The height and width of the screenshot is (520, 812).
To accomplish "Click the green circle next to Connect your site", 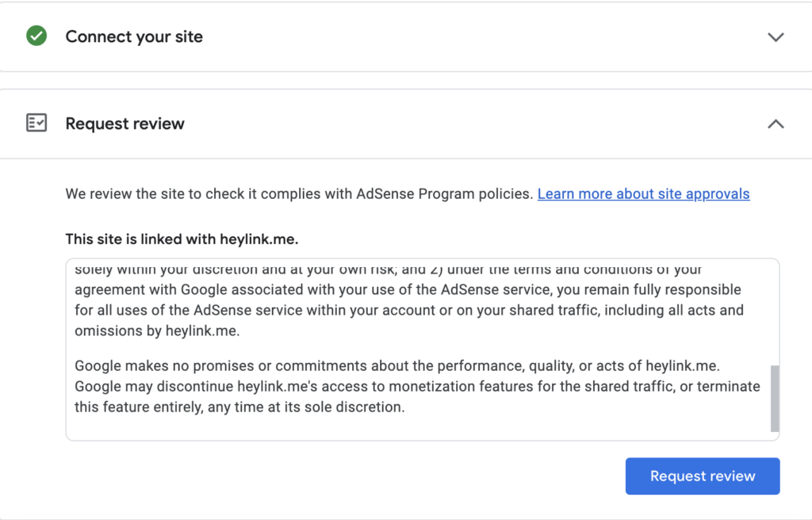I will [36, 36].
